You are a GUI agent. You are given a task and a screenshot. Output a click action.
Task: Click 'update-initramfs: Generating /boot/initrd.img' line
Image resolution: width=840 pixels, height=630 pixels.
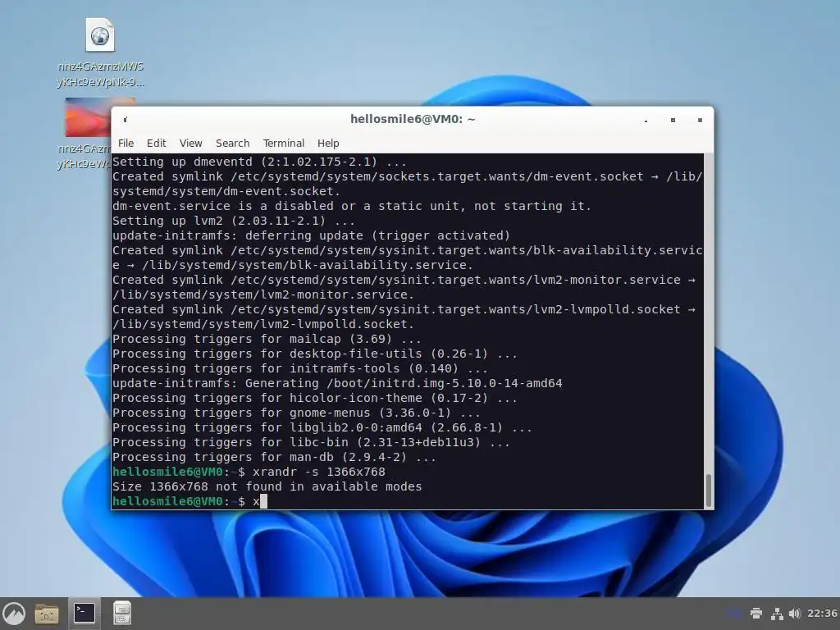coord(337,383)
